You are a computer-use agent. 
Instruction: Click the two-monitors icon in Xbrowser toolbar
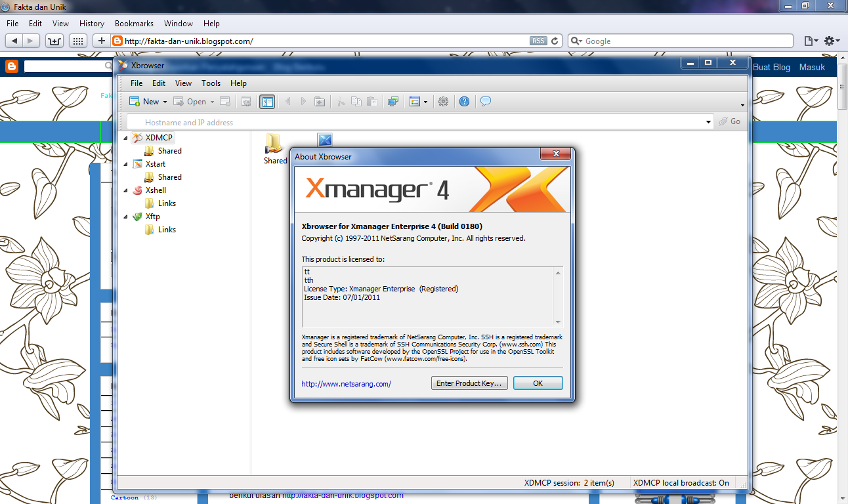pyautogui.click(x=393, y=102)
